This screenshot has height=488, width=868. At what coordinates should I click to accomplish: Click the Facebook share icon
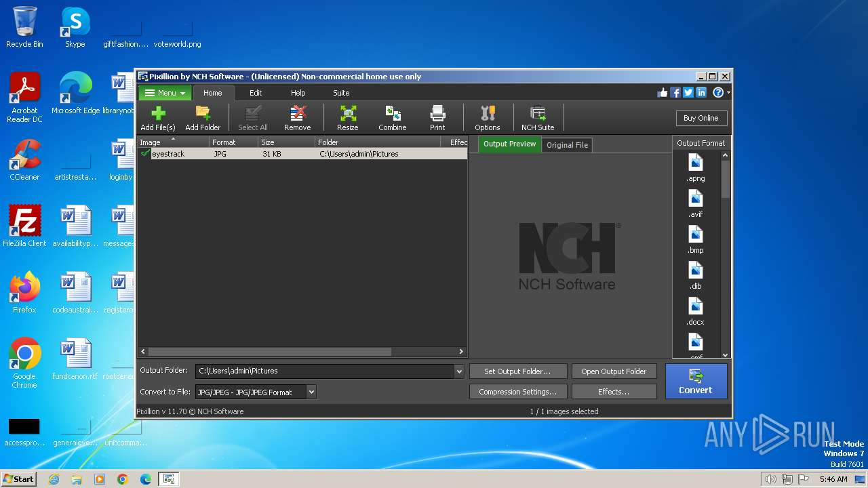675,93
